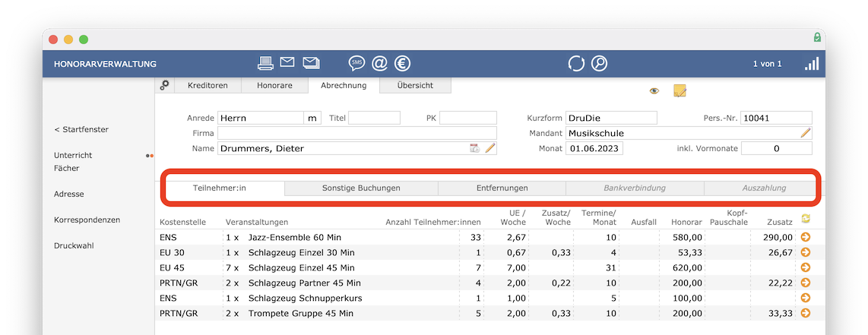Click the Kostenstelle column header
Screen dimensions: 868x335
click(x=182, y=222)
